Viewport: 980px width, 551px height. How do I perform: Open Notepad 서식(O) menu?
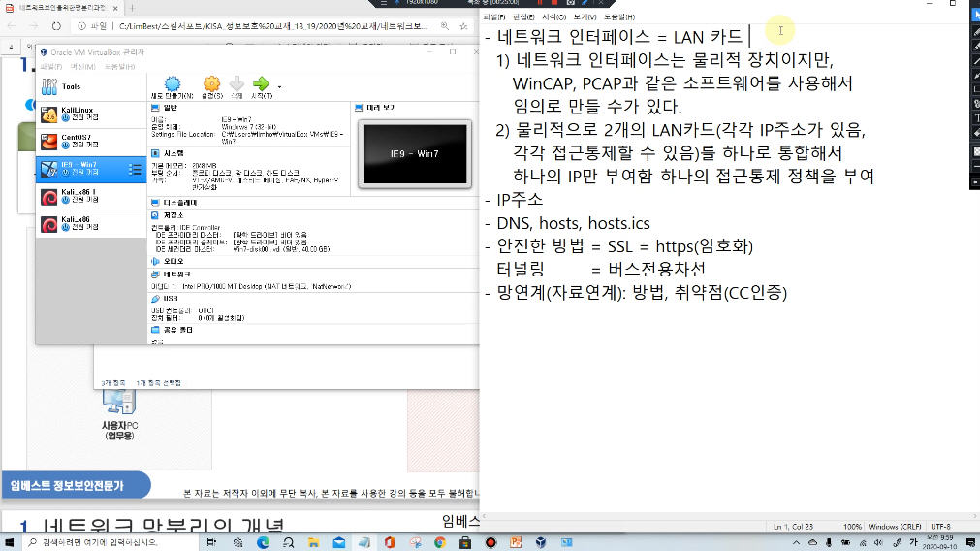coord(553,17)
